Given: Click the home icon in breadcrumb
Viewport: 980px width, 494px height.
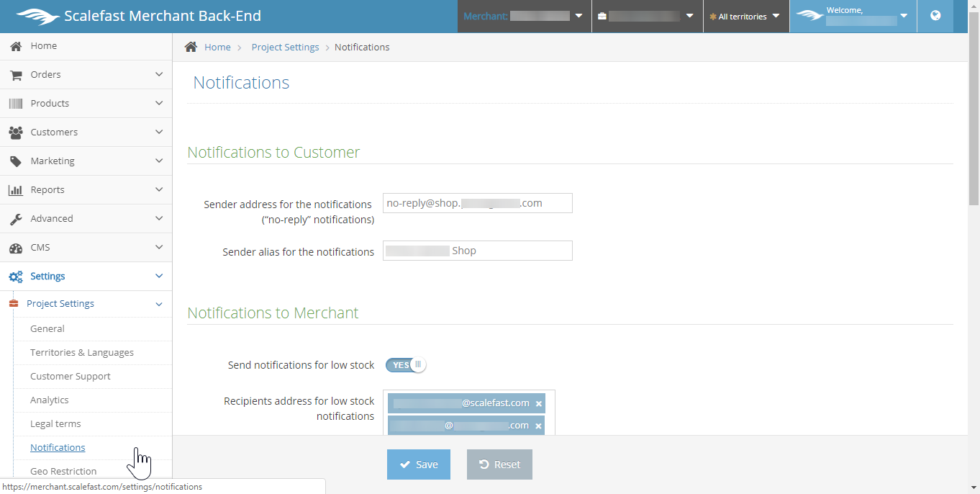Looking at the screenshot, I should [x=191, y=47].
